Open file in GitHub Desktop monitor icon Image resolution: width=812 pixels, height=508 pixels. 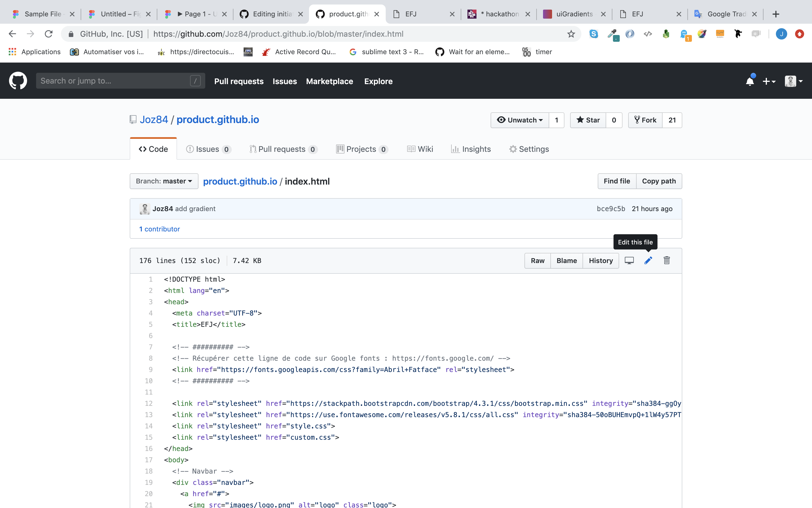coord(629,260)
